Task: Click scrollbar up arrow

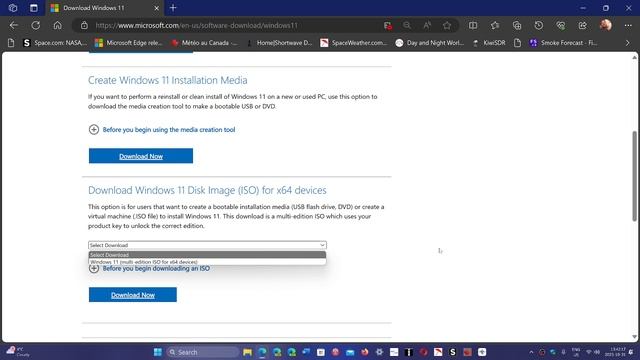Action: click(634, 58)
